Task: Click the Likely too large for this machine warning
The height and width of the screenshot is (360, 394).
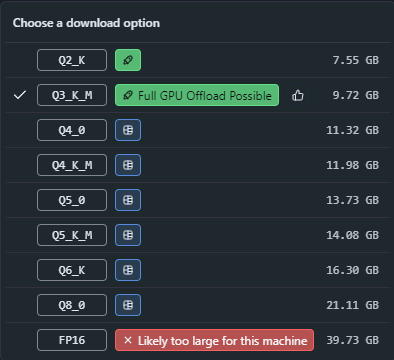Action: [x=214, y=340]
